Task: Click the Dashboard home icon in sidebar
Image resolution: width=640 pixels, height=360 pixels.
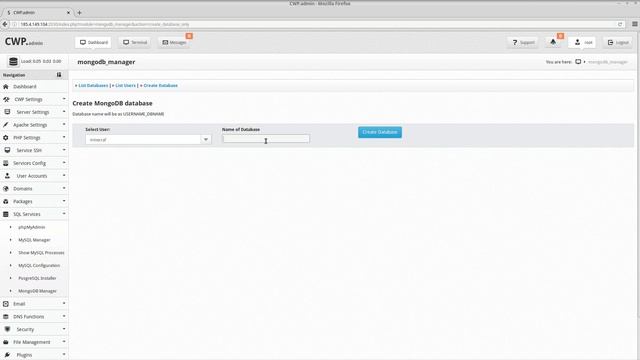Action: tap(6, 87)
